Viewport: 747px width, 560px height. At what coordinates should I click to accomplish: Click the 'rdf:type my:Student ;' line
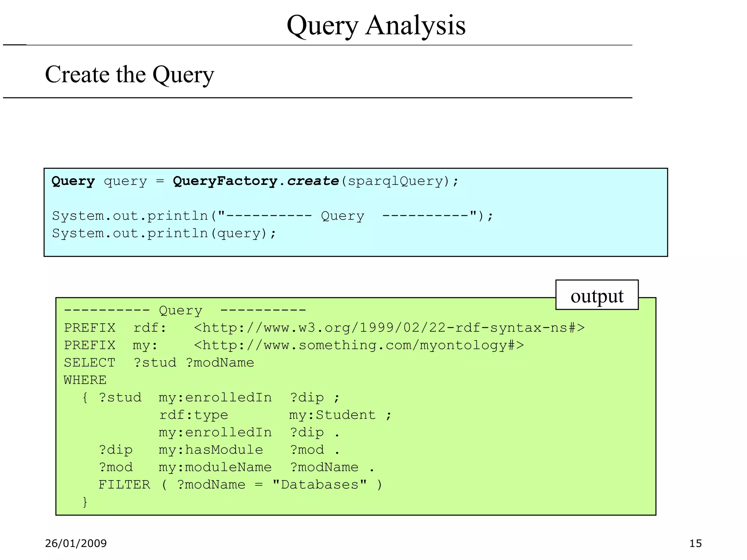[x=275, y=415]
